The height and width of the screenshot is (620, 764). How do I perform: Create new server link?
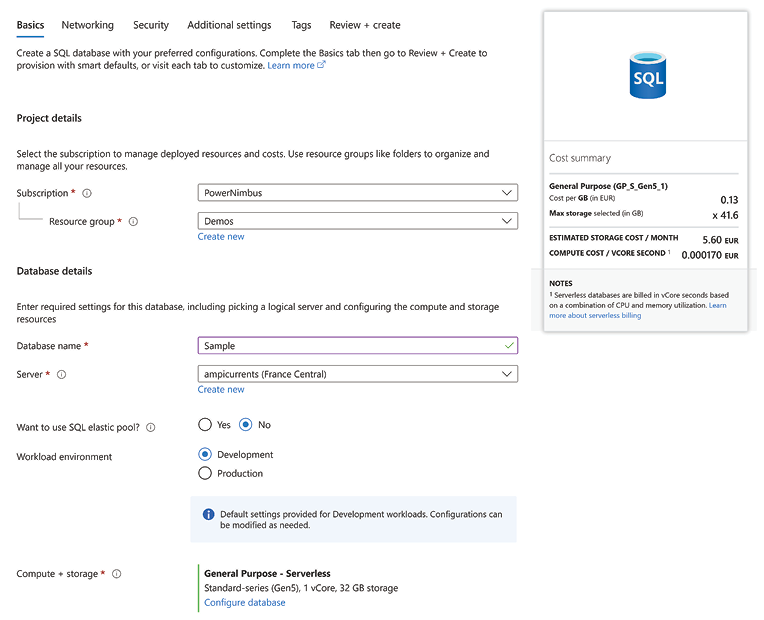point(221,389)
